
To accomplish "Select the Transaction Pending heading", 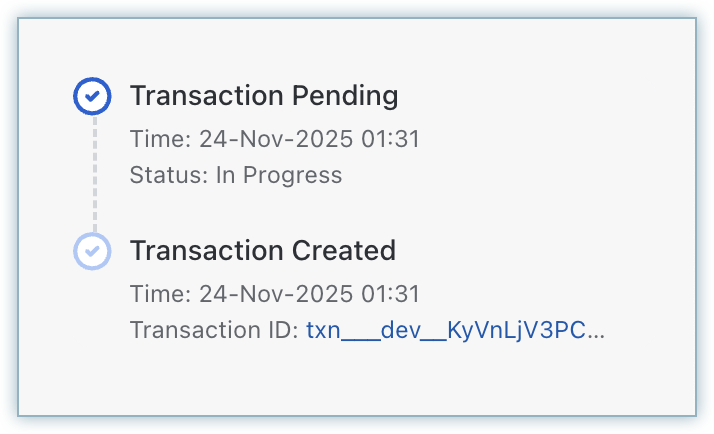I will click(264, 96).
